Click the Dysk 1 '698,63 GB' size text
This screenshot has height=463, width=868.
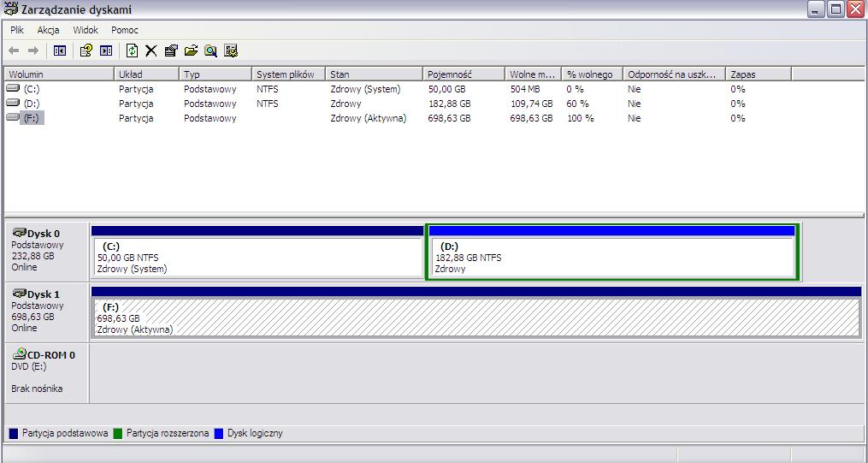32,317
